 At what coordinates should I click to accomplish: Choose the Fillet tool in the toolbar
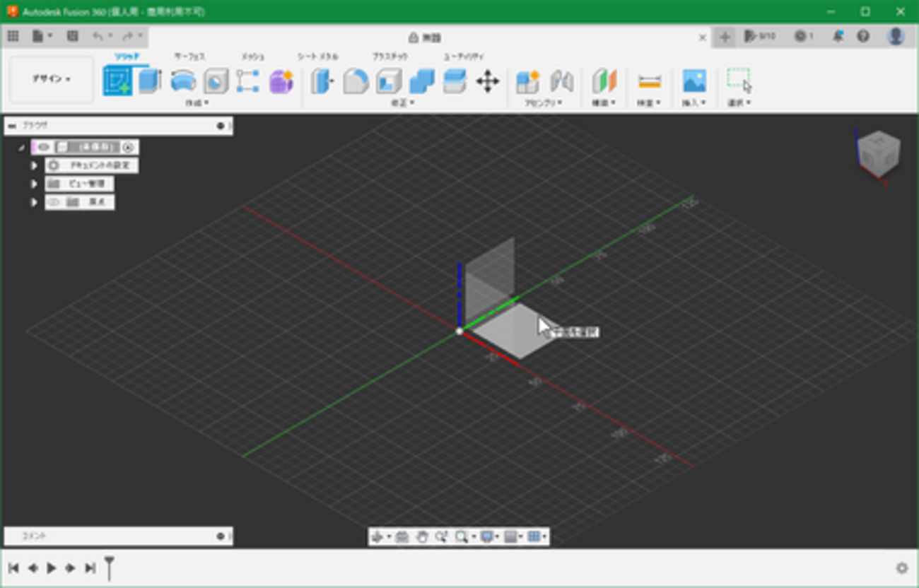click(356, 81)
